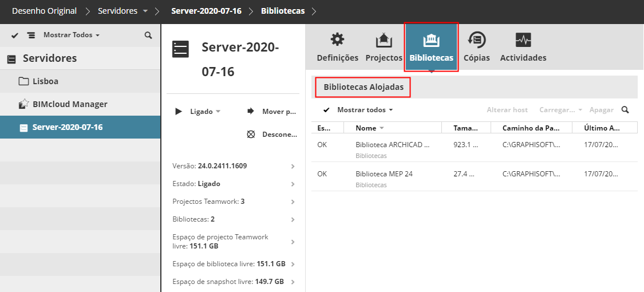Expand Espaço de projecto Teamwork livre chevron
This screenshot has height=292, width=644.
(293, 242)
